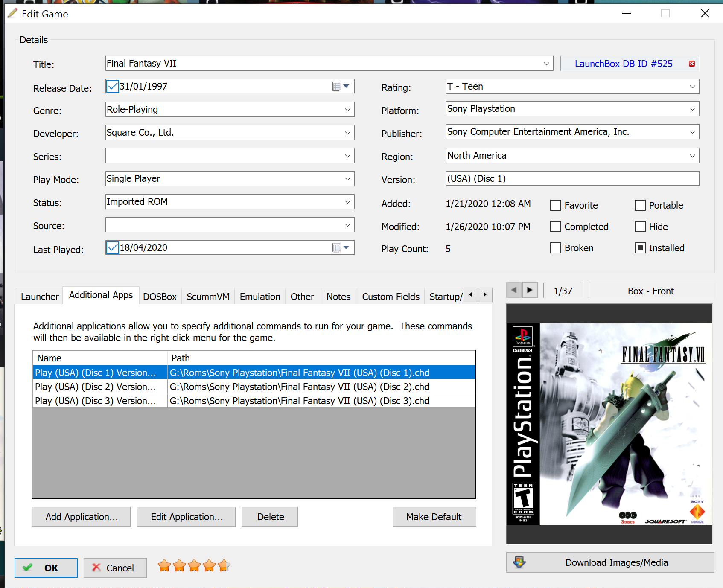Expand the Title dropdown
The height and width of the screenshot is (588, 723).
(546, 64)
